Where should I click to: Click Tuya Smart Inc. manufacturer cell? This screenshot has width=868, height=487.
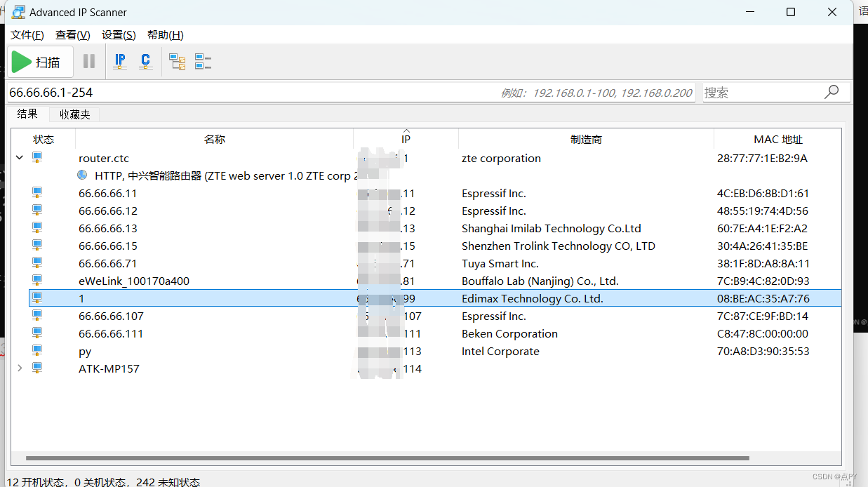pyautogui.click(x=500, y=263)
